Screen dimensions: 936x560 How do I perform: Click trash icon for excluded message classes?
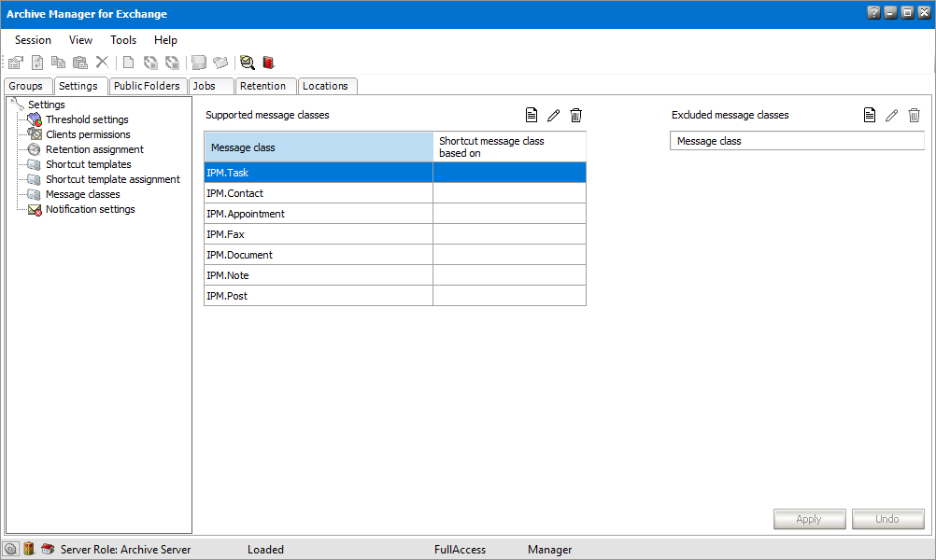[x=914, y=115]
